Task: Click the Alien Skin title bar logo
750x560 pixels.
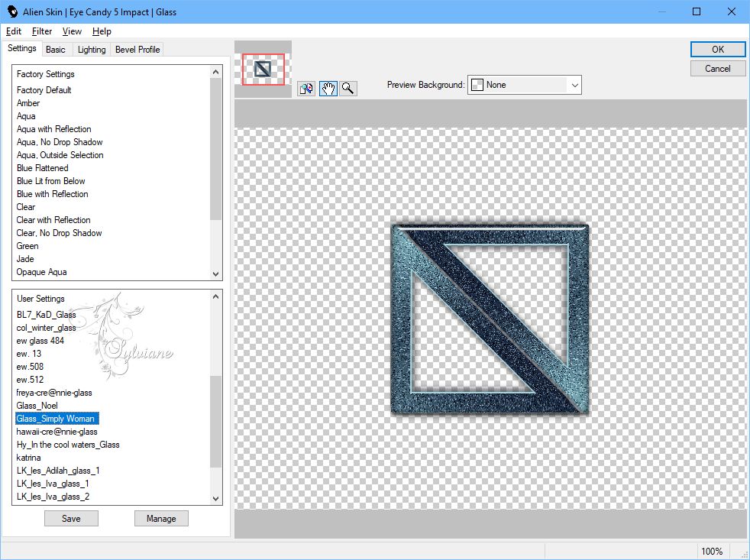Action: point(12,11)
